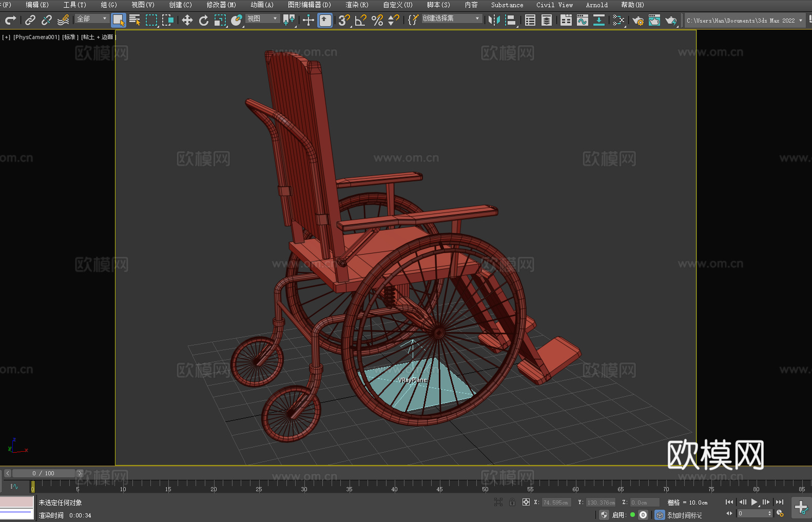Open the 渲染(R) menu
The height and width of the screenshot is (522, 812).
357,5
